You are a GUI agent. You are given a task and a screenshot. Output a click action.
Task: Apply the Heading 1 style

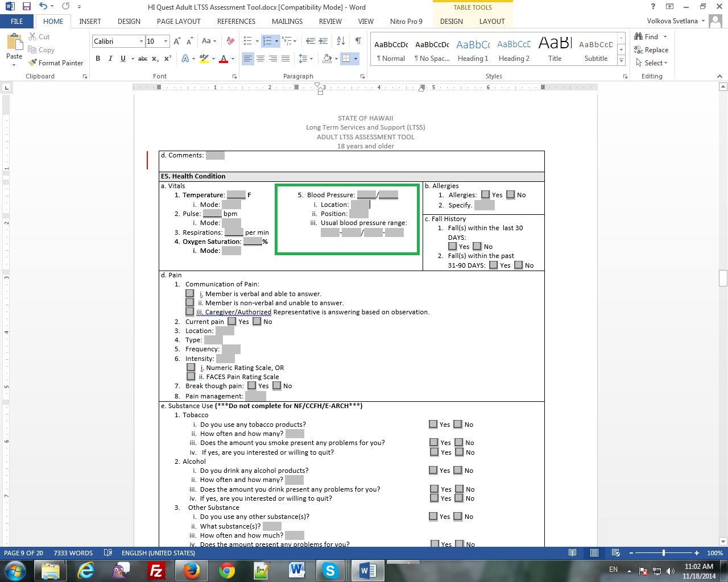[473, 49]
